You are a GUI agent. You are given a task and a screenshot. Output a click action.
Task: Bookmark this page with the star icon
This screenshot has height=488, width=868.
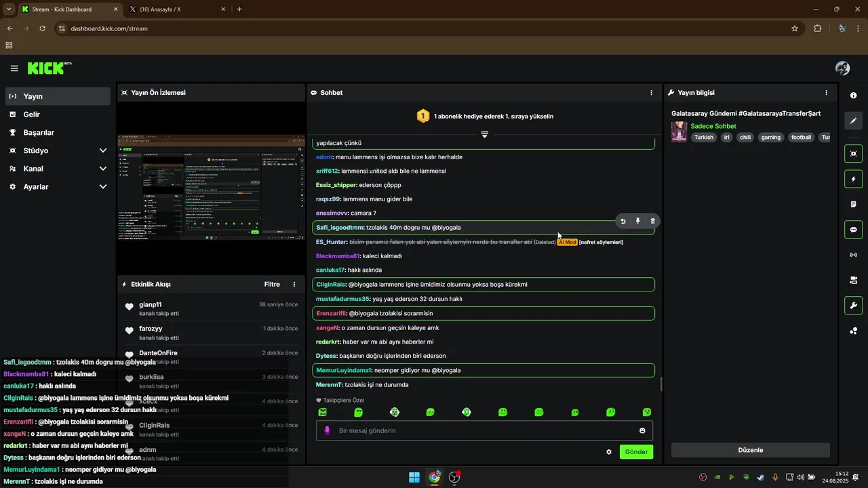click(x=795, y=28)
